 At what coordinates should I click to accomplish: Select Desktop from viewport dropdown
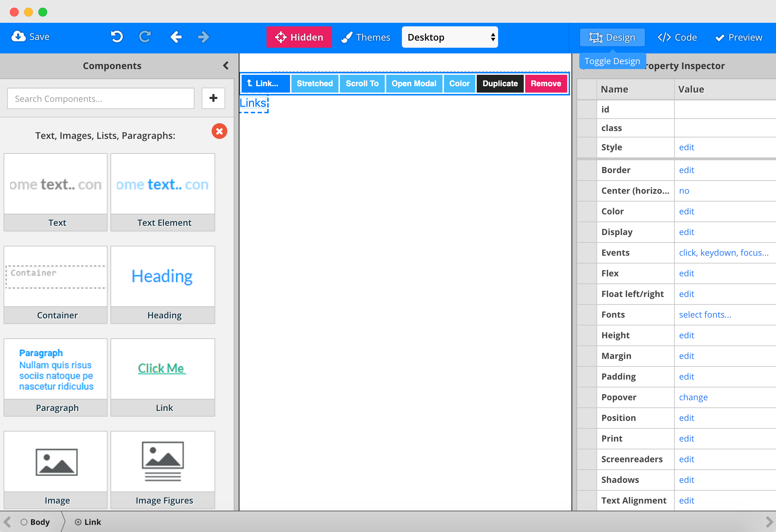(450, 37)
